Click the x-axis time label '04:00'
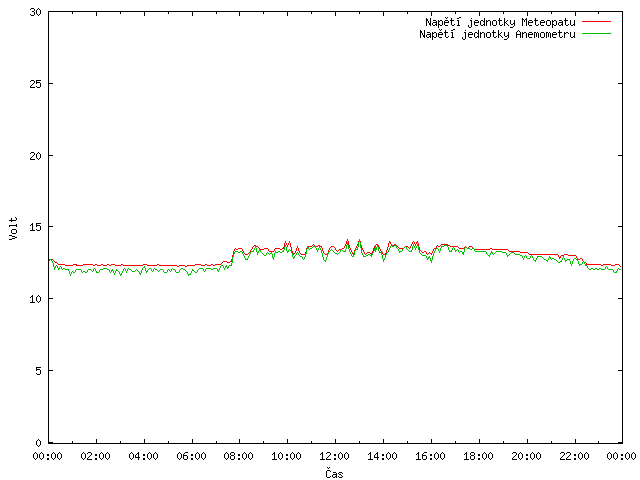The width and height of the screenshot is (640, 480). (143, 456)
